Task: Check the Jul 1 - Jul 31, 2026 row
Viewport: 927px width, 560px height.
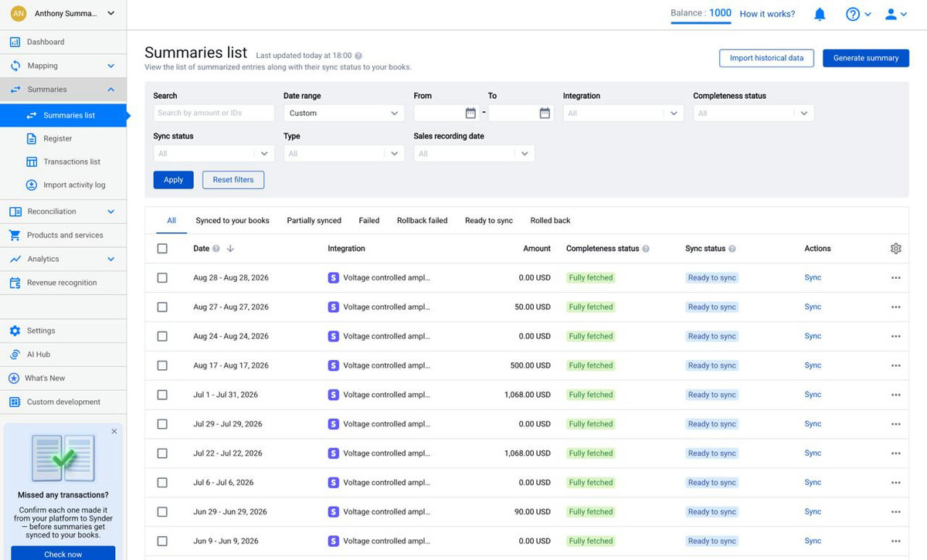Action: click(162, 395)
